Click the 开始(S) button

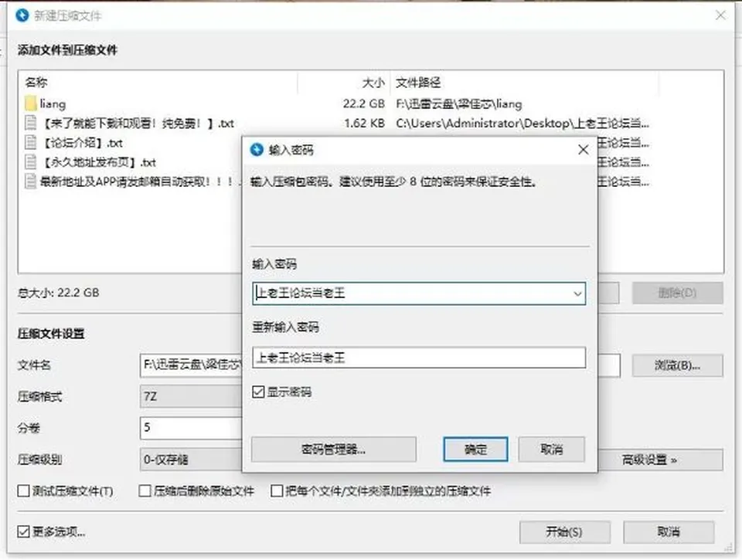pyautogui.click(x=564, y=532)
